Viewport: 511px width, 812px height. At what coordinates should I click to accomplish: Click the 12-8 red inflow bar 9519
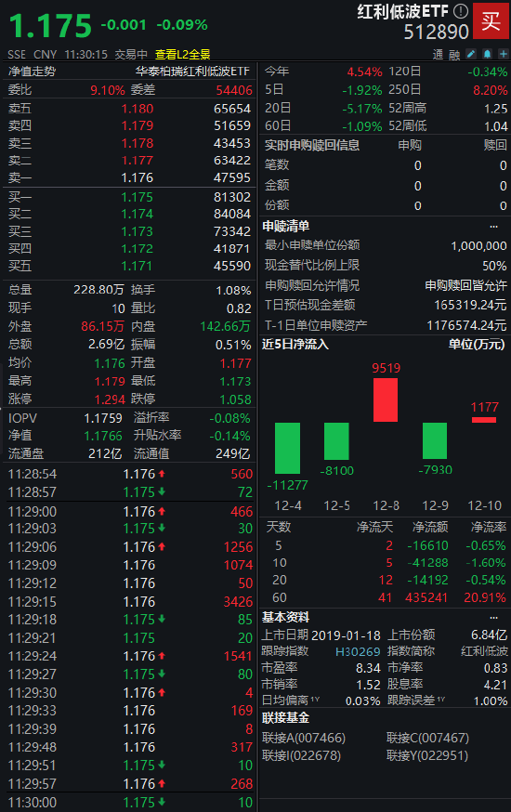pyautogui.click(x=386, y=399)
